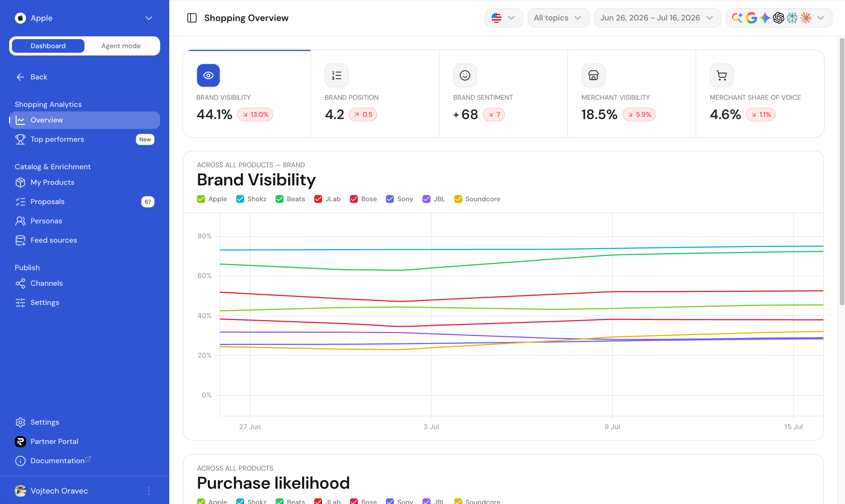Open My Products catalog

click(x=84, y=182)
